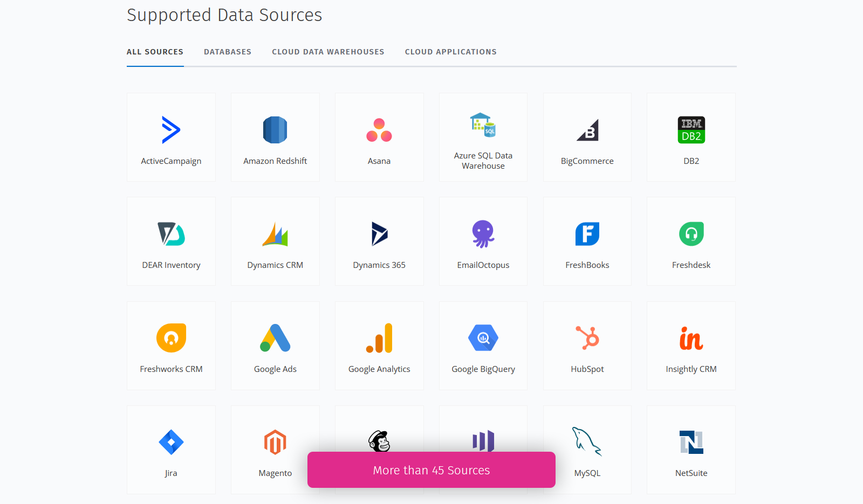The width and height of the screenshot is (863, 504).
Task: Open the Cloud Data Warehouses tab
Action: click(x=328, y=52)
